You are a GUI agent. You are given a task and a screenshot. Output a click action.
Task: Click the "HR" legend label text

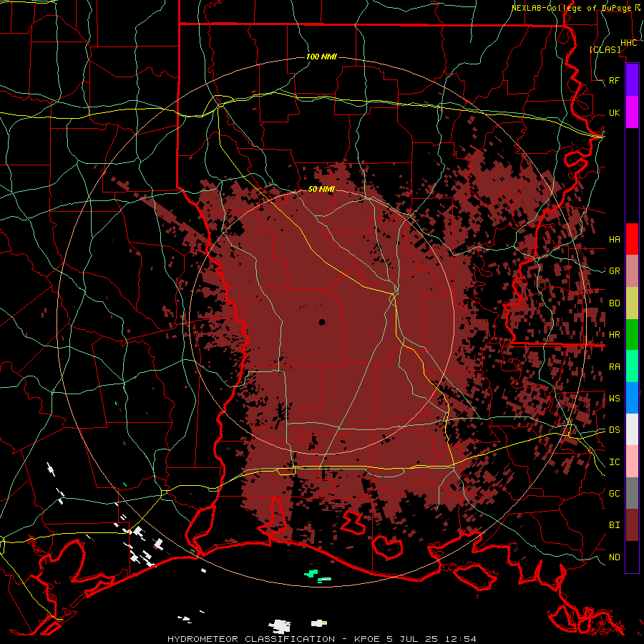(614, 335)
